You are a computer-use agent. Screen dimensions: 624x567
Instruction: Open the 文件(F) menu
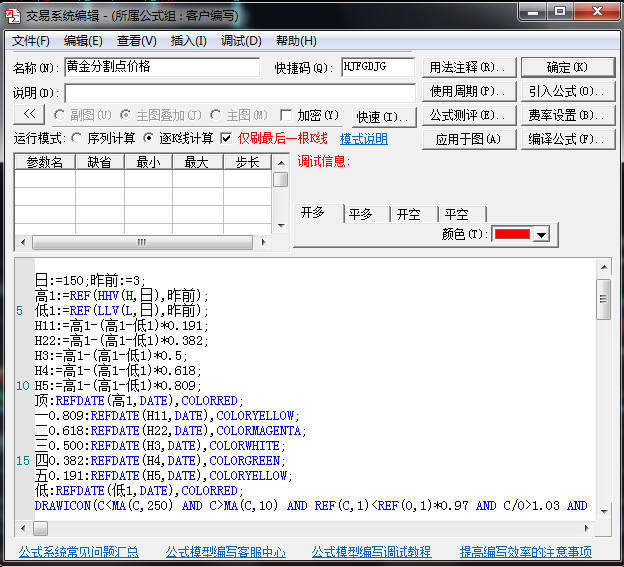[x=31, y=41]
